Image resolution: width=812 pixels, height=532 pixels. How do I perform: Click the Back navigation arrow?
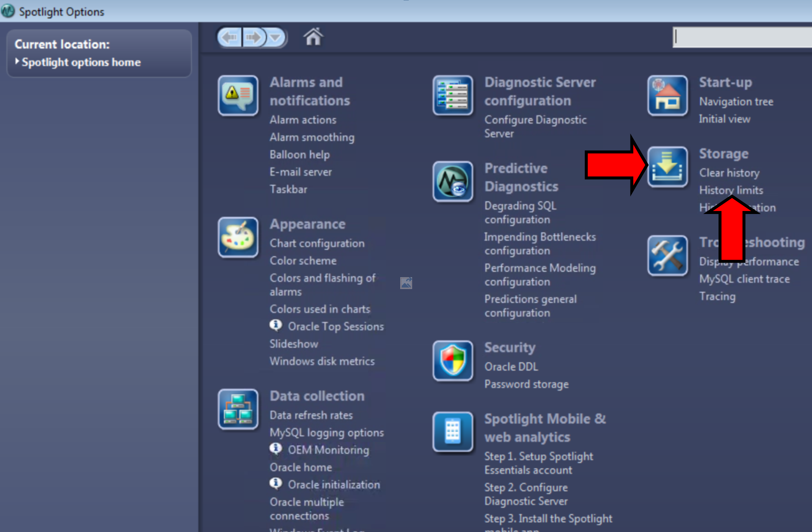[230, 37]
